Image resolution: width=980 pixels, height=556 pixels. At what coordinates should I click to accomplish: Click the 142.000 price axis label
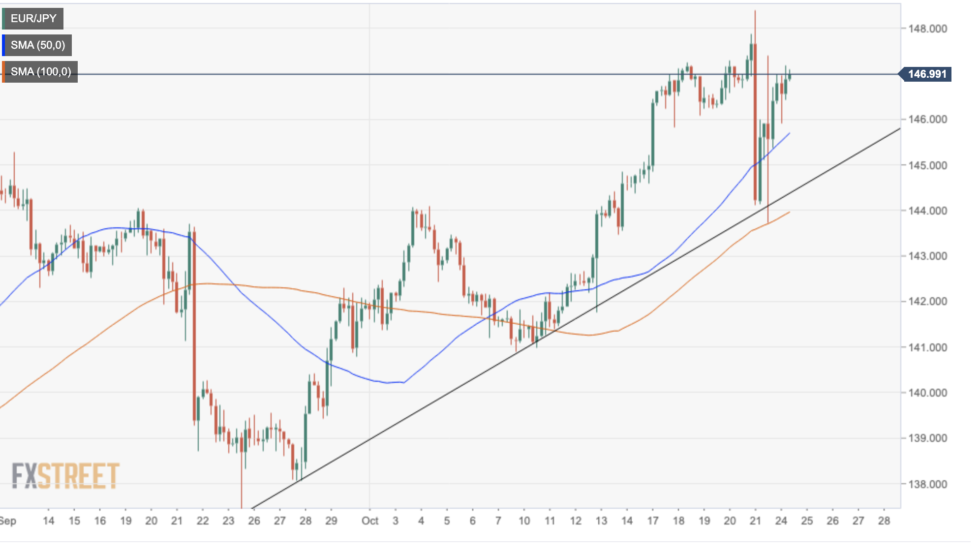[x=927, y=302]
